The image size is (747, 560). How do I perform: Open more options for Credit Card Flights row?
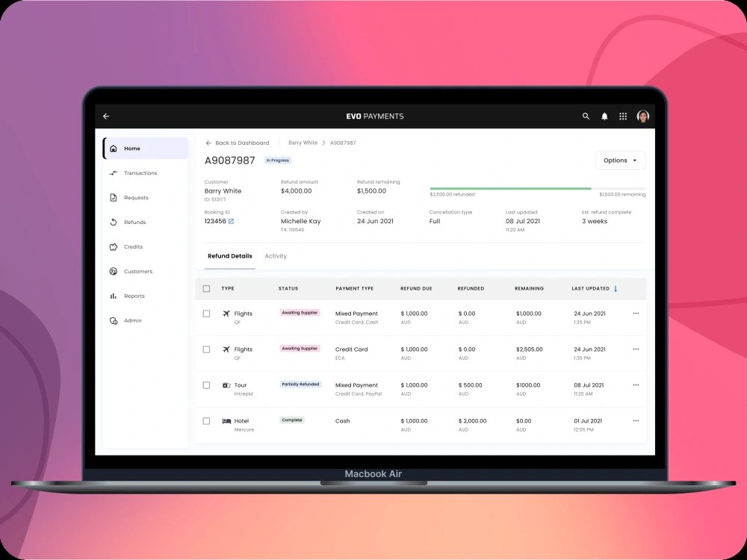pos(636,349)
